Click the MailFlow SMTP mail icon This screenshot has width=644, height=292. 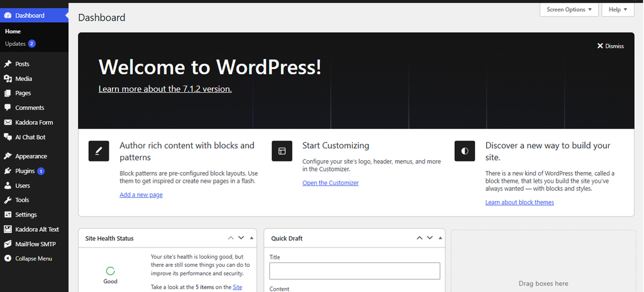click(8, 244)
